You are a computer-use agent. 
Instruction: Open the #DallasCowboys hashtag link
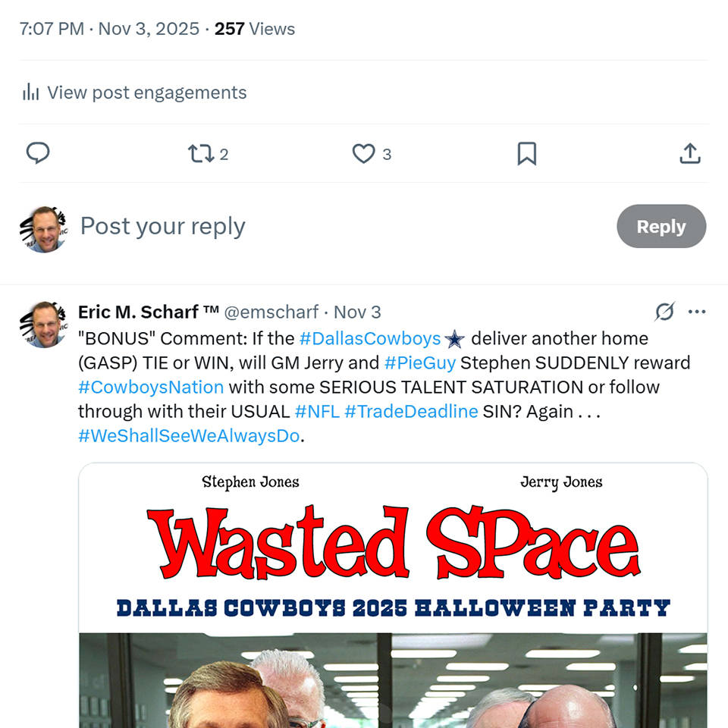(370, 338)
